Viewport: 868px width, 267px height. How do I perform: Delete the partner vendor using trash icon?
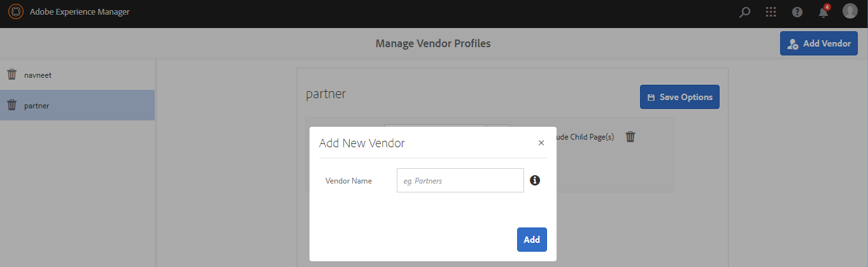(11, 105)
